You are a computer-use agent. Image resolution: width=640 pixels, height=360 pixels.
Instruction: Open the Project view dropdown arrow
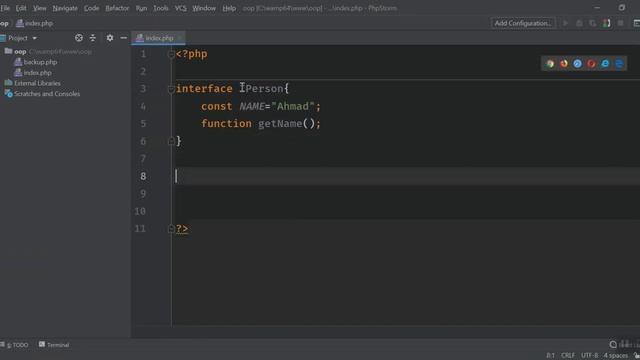tap(34, 38)
